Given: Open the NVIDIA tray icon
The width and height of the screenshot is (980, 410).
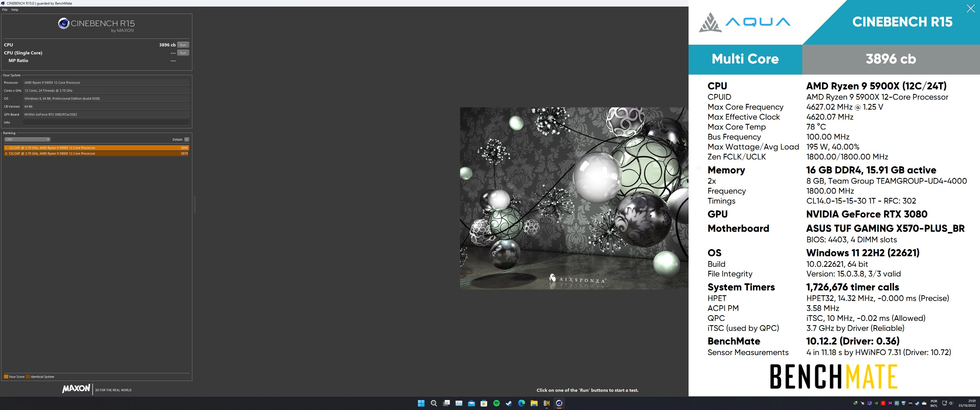Looking at the screenshot, I should tap(877, 403).
